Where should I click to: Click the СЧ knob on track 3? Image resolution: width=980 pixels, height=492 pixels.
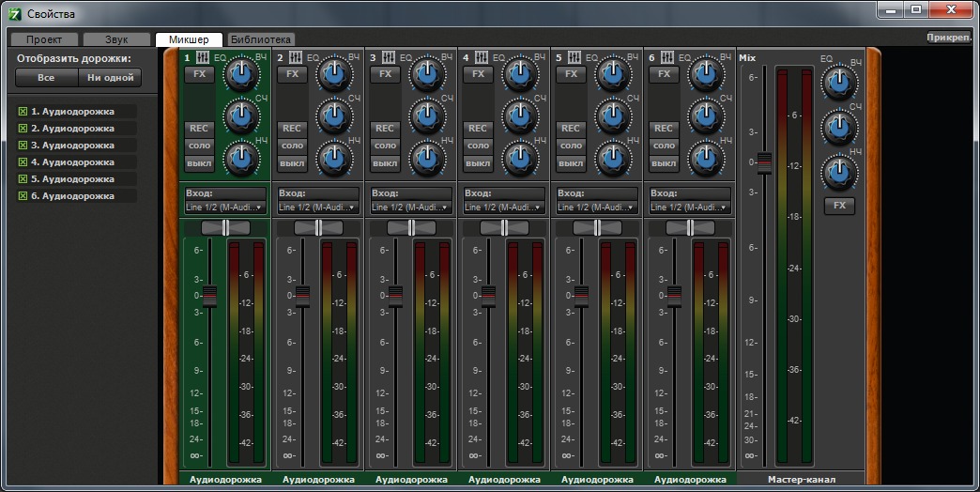pyautogui.click(x=427, y=115)
